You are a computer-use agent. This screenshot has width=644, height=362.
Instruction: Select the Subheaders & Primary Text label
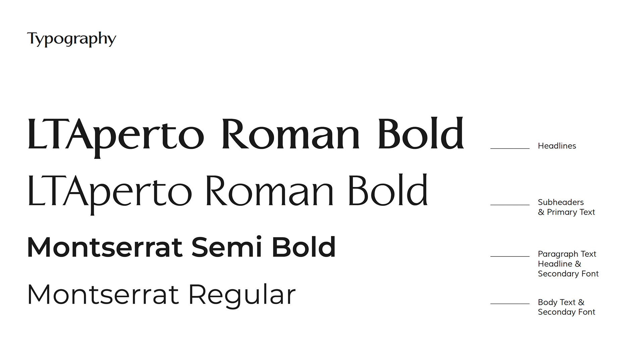pos(566,207)
